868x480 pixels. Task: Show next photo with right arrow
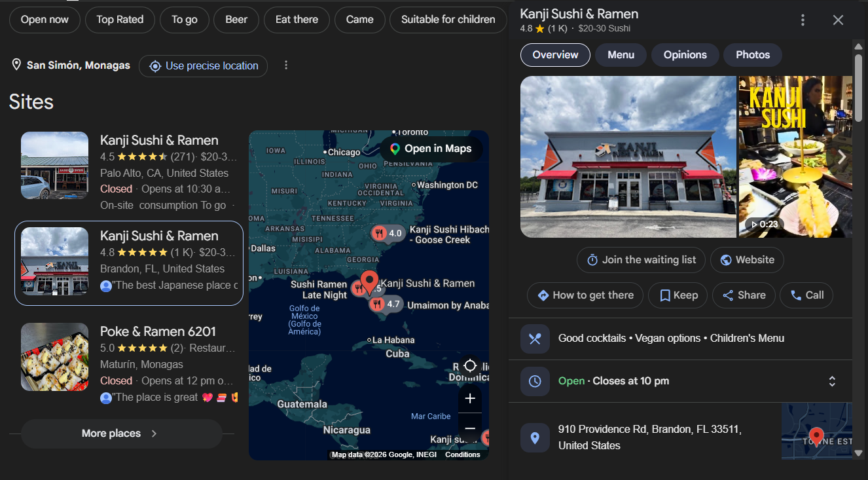click(842, 157)
